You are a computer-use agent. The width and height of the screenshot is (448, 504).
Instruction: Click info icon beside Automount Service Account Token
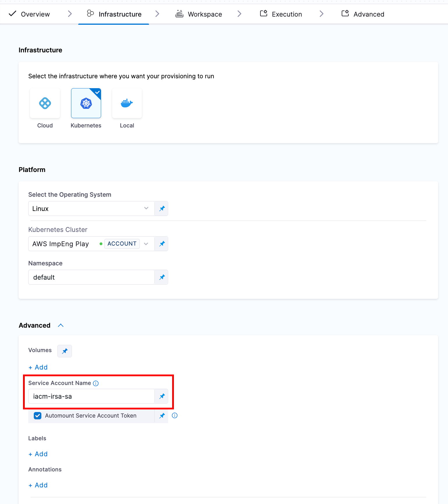click(175, 416)
